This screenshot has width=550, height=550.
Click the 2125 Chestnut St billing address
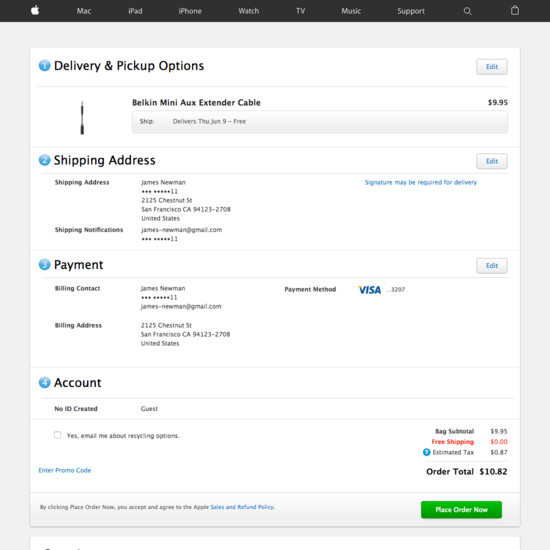click(x=166, y=325)
